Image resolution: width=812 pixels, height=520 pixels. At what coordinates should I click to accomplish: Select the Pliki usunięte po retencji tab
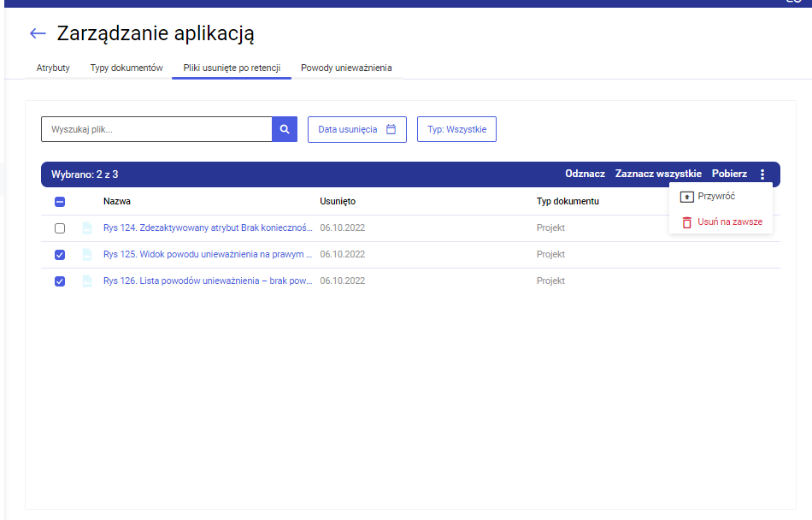(232, 68)
